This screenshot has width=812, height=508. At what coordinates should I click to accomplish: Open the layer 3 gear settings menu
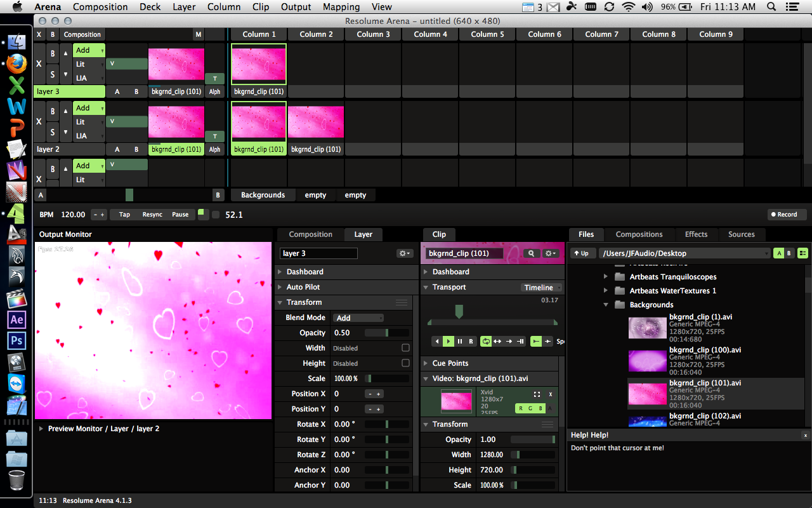pyautogui.click(x=404, y=253)
